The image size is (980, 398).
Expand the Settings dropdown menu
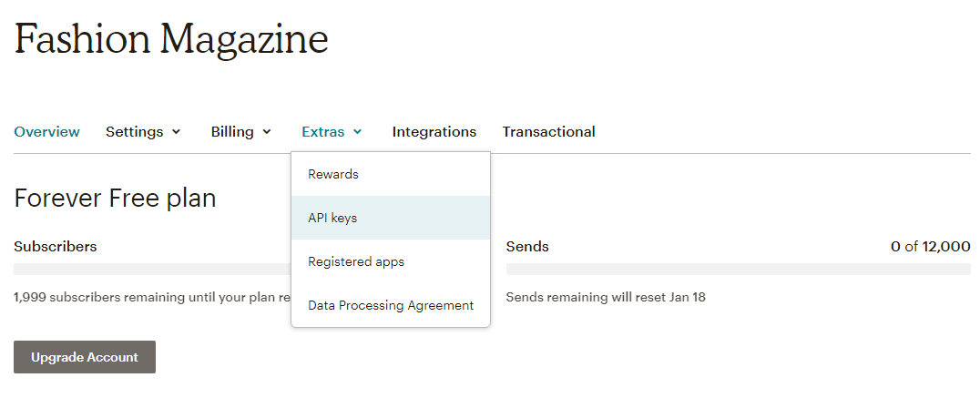pos(143,132)
